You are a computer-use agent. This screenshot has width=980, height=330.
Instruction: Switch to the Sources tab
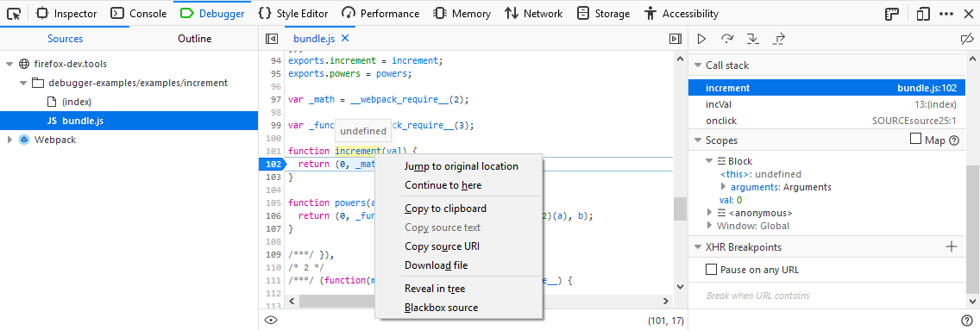tap(65, 39)
